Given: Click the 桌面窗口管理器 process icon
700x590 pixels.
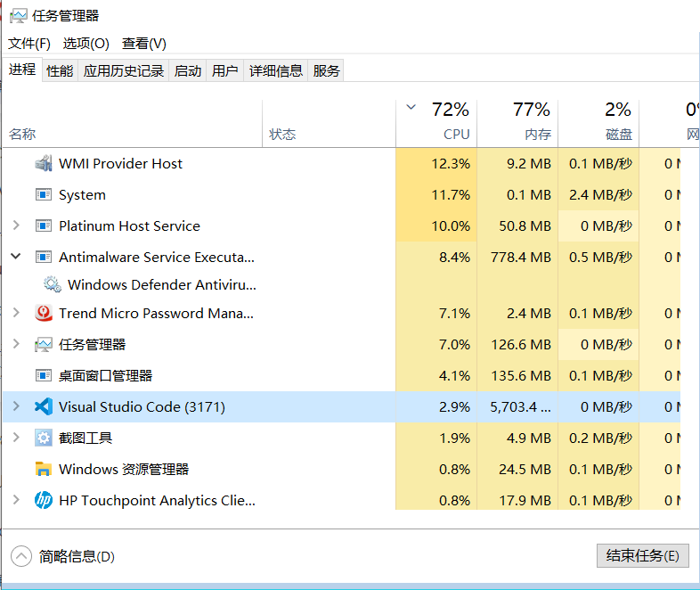Looking at the screenshot, I should [x=44, y=375].
